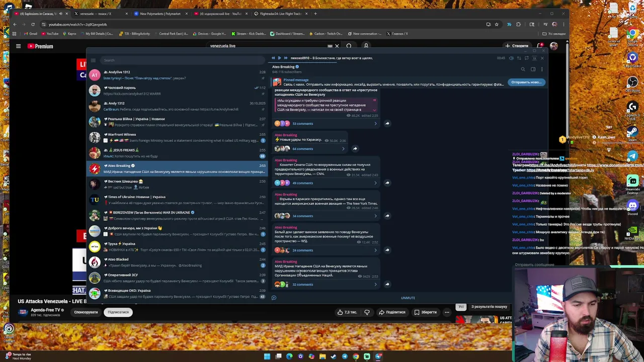Open the Чиловий парень chat
This screenshot has width=644, height=362.
[x=177, y=90]
